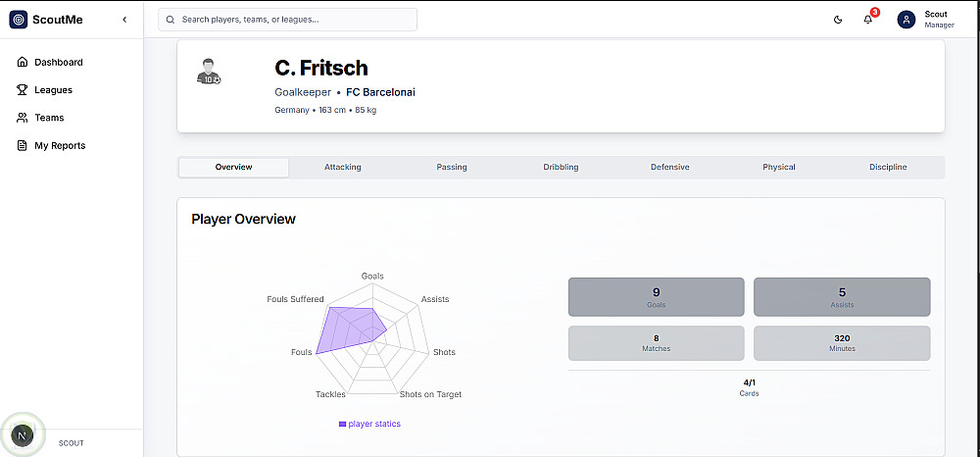Switch to the Passing tab
The height and width of the screenshot is (457, 980).
click(x=452, y=168)
